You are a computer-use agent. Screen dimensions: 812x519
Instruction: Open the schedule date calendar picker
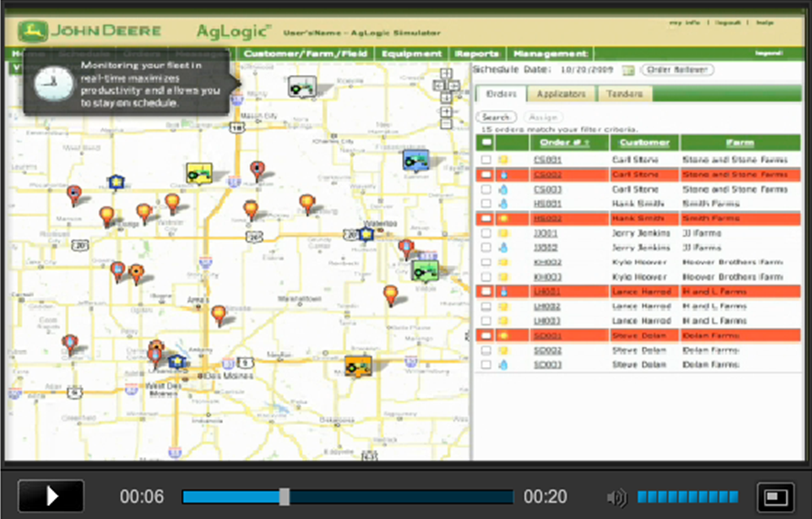tap(627, 70)
